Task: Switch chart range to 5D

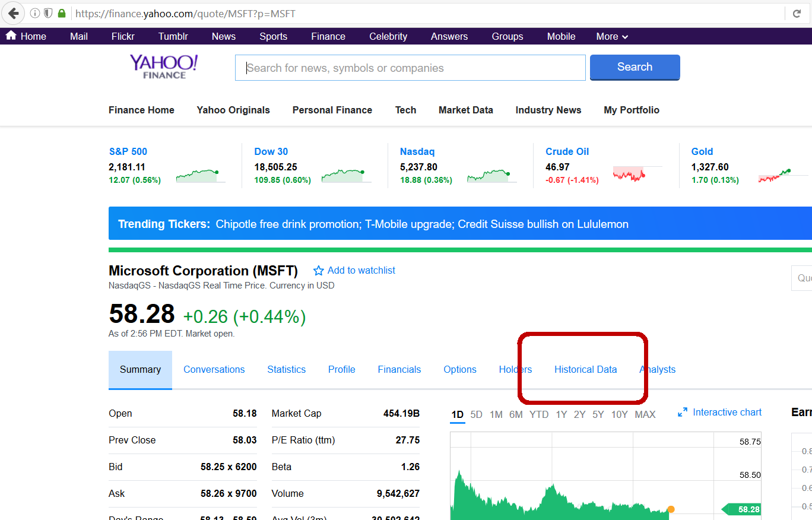Action: tap(476, 414)
